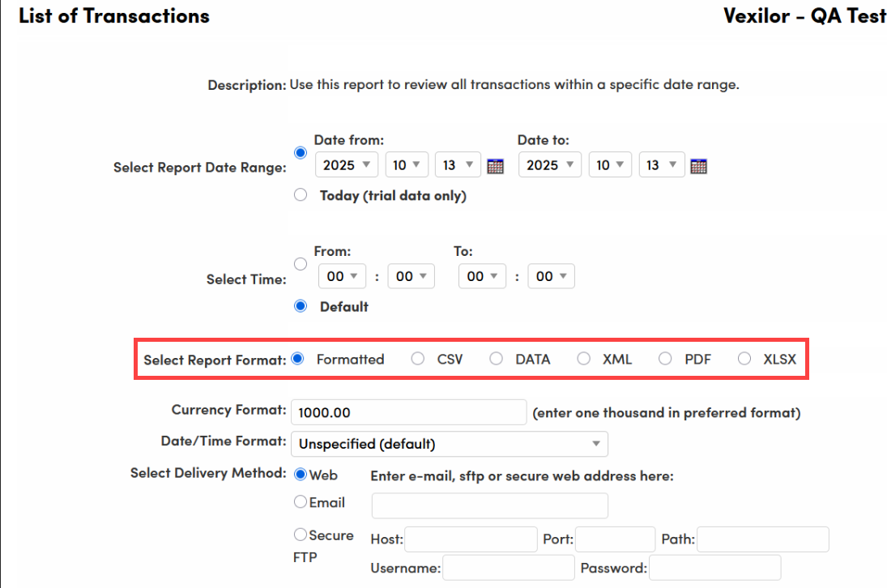The image size is (887, 588).
Task: Open the Date to calendar picker icon
Action: (x=699, y=166)
